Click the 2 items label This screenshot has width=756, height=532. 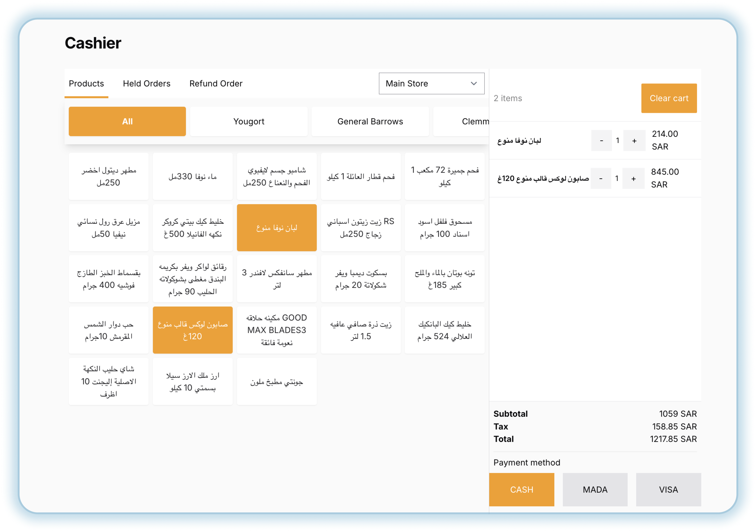(x=507, y=98)
